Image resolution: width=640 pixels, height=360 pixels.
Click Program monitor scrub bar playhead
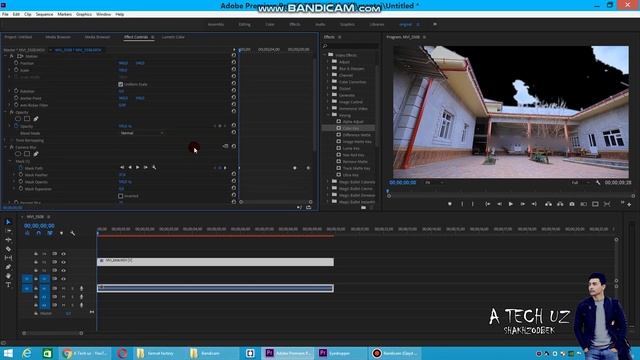coord(388,191)
